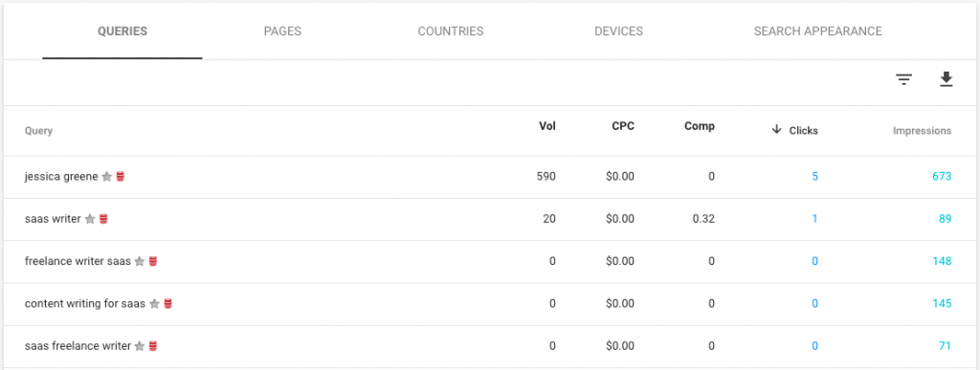Open the Devices tab
The image size is (980, 370).
pyautogui.click(x=619, y=32)
